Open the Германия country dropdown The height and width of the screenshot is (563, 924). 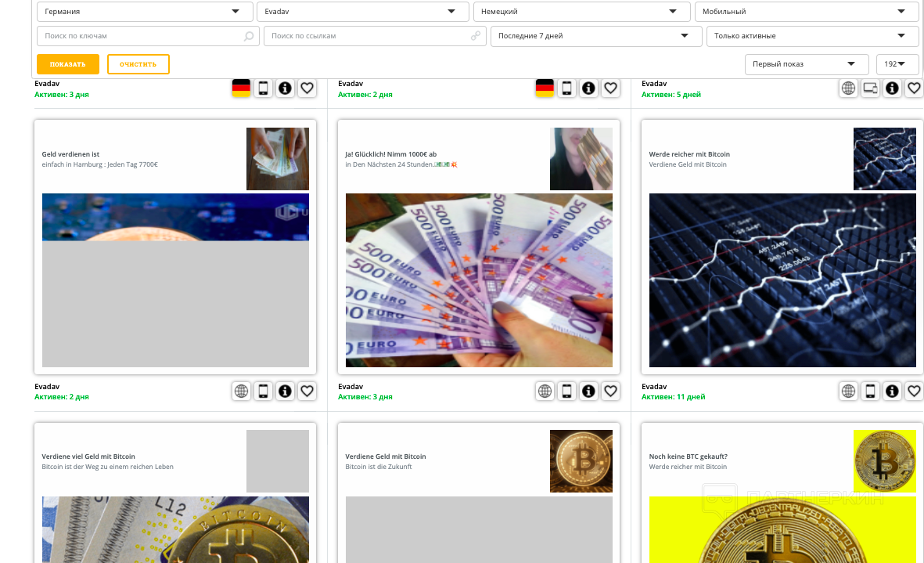pos(145,12)
